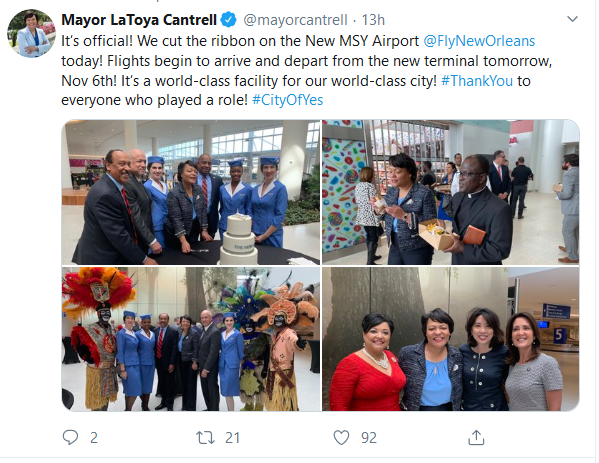
Task: Open the @FlyNewOrleans mention link
Action: point(479,41)
